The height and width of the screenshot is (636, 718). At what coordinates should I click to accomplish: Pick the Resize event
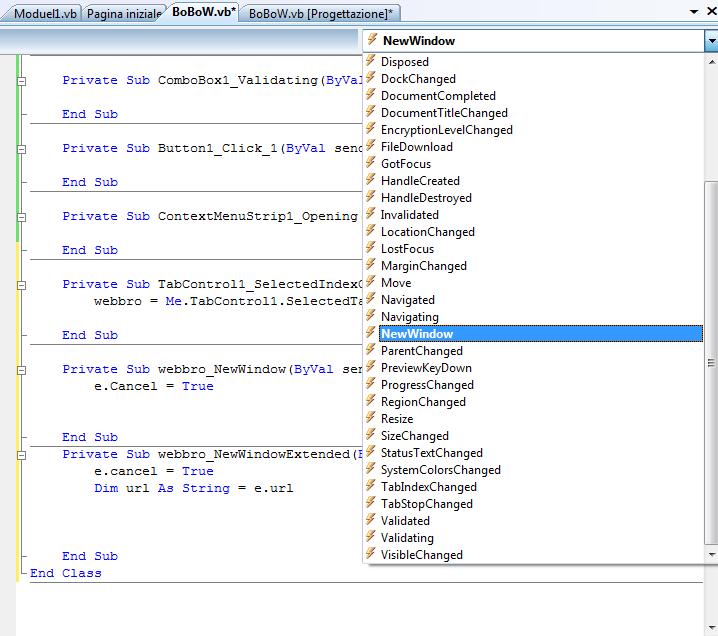point(397,419)
